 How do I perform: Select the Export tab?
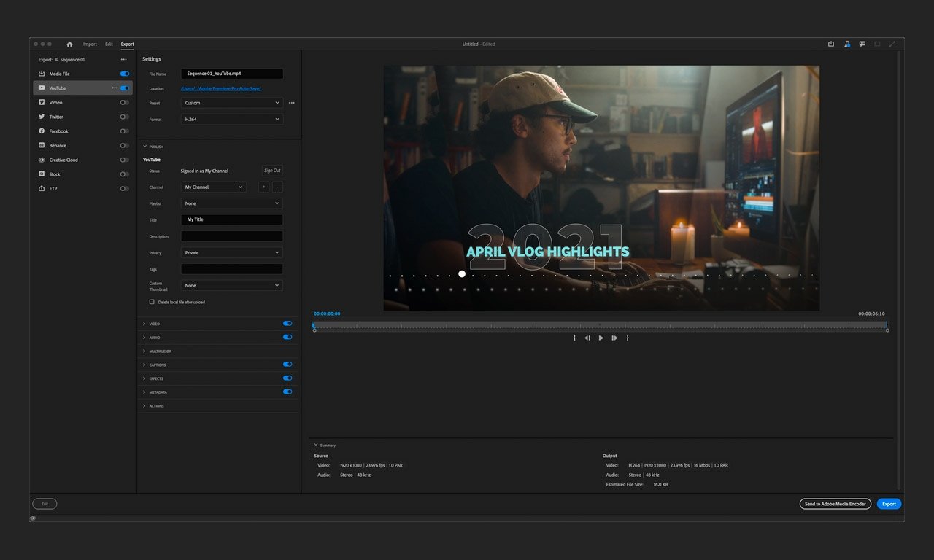click(128, 44)
